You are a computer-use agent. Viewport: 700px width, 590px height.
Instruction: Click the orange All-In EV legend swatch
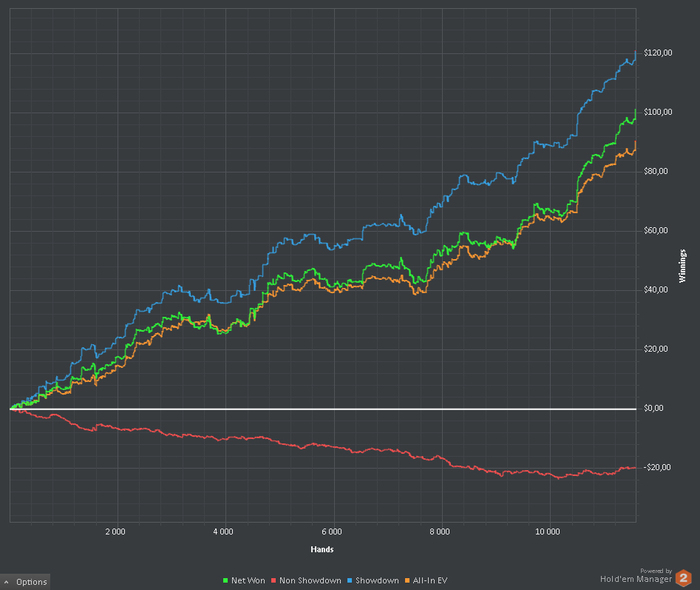pyautogui.click(x=407, y=581)
